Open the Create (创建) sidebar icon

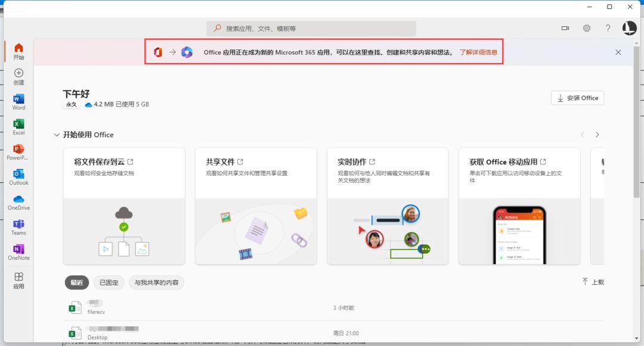[x=18, y=76]
